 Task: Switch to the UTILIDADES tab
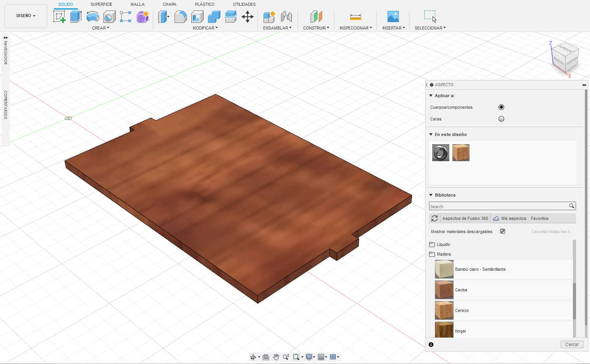tap(244, 4)
